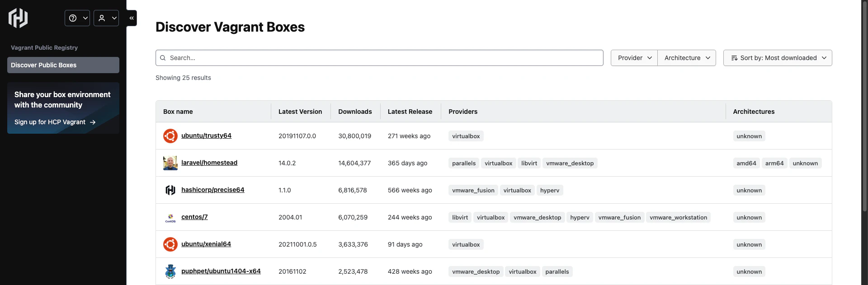Click the ubuntu/trusty64 Ubuntu logo icon

coord(170,136)
